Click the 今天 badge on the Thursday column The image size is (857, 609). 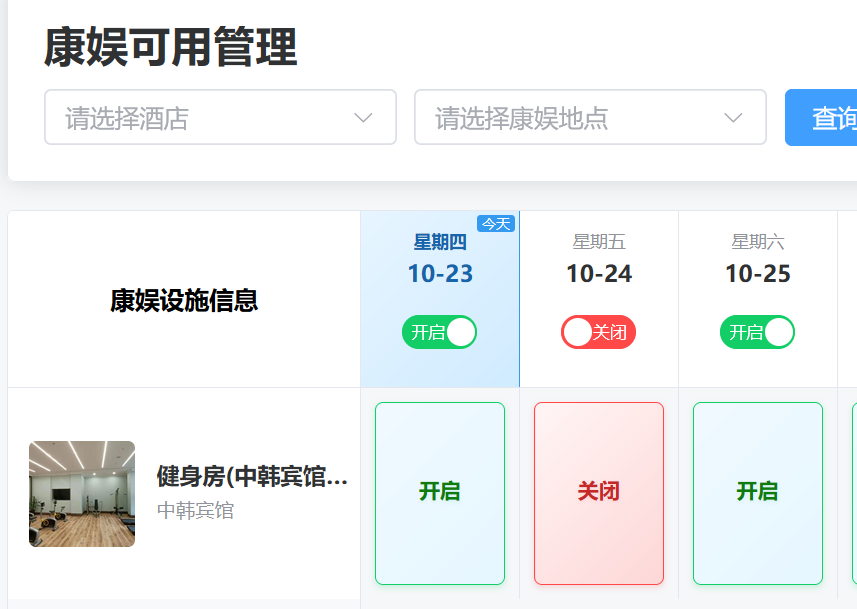pyautogui.click(x=496, y=223)
